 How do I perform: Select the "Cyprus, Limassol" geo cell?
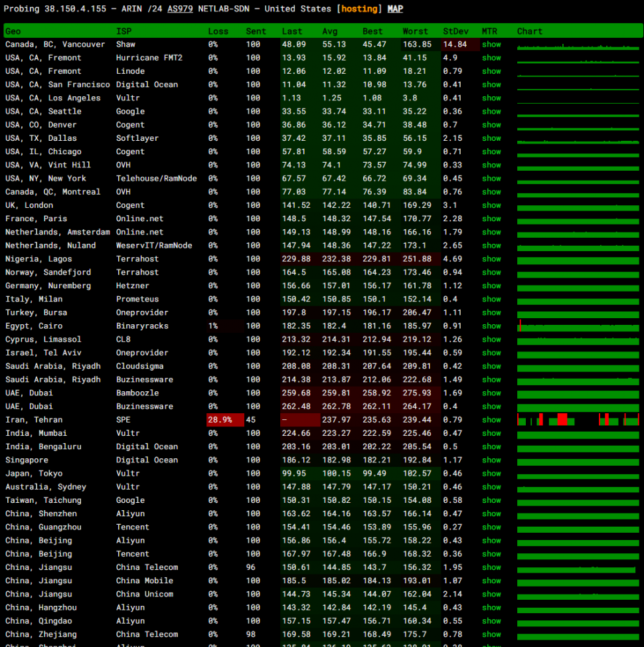pos(43,339)
